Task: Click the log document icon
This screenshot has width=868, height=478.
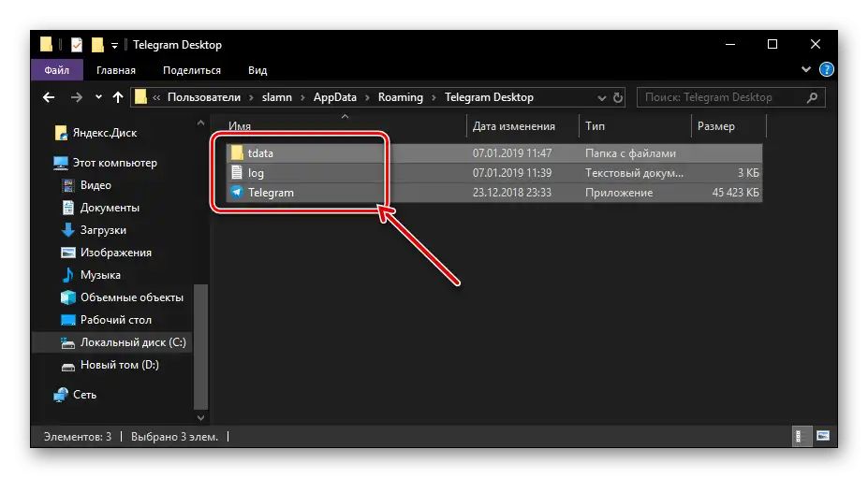Action: (x=237, y=173)
